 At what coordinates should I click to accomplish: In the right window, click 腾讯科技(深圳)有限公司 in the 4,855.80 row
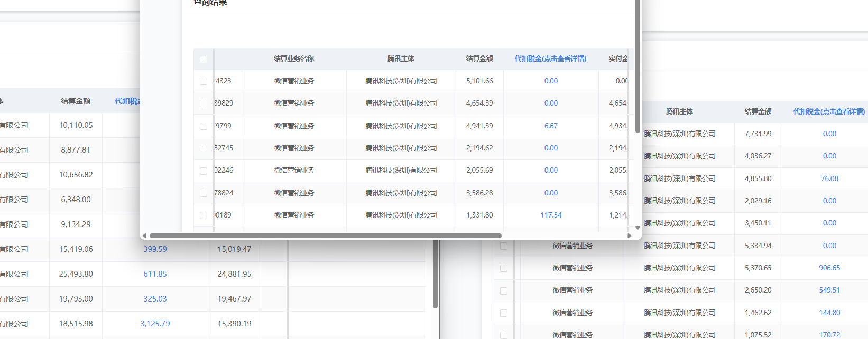680,178
